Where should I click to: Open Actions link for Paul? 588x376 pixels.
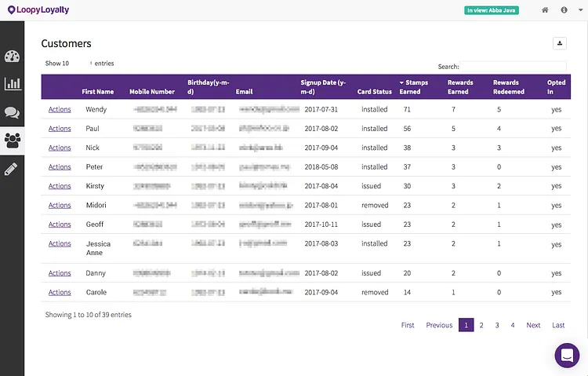[60, 129]
